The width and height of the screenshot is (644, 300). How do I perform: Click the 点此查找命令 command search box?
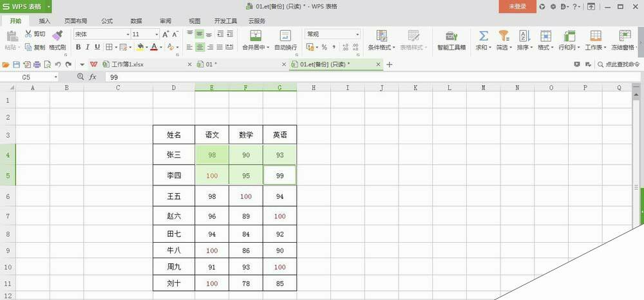[618, 64]
